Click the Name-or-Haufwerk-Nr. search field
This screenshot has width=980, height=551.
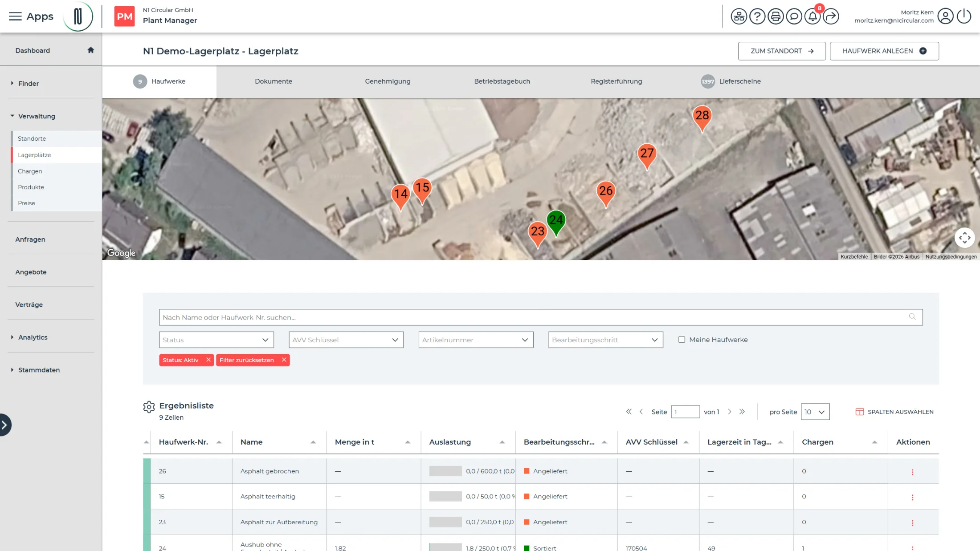(x=541, y=317)
